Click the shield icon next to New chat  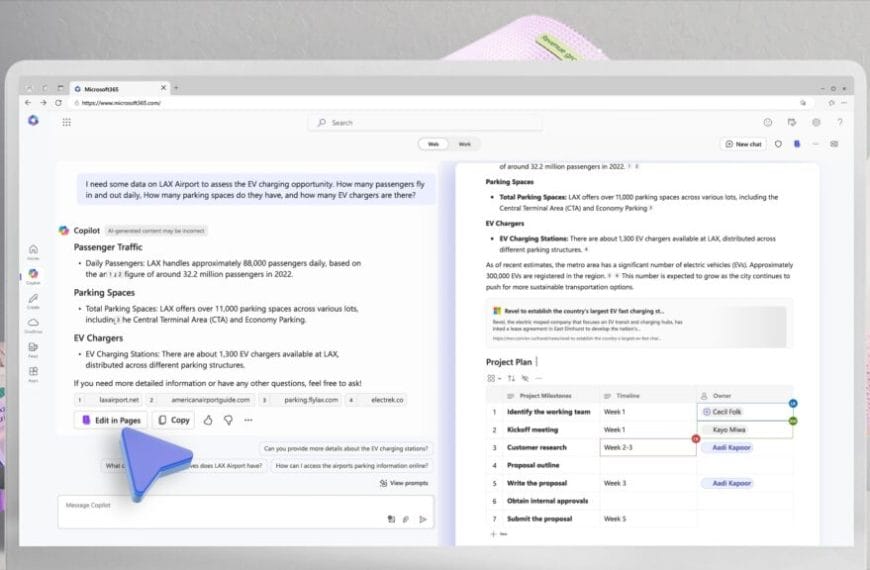tap(778, 144)
